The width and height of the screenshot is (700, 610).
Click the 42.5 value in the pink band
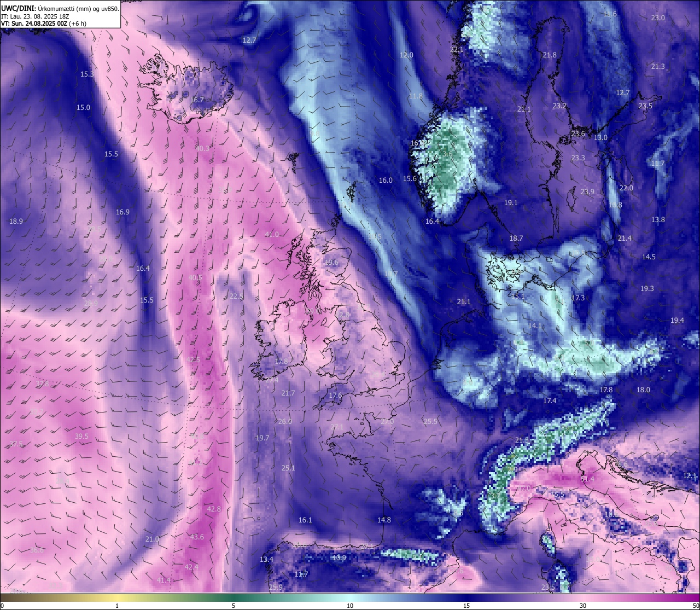[193, 360]
